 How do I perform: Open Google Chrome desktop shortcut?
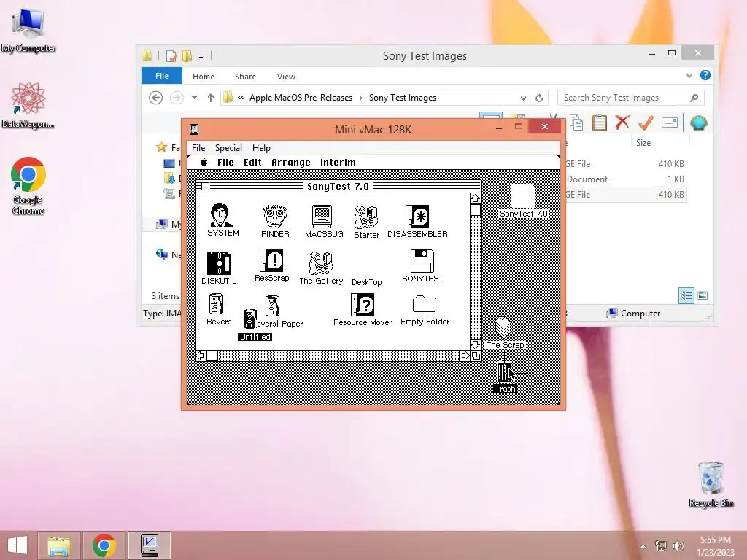[28, 186]
